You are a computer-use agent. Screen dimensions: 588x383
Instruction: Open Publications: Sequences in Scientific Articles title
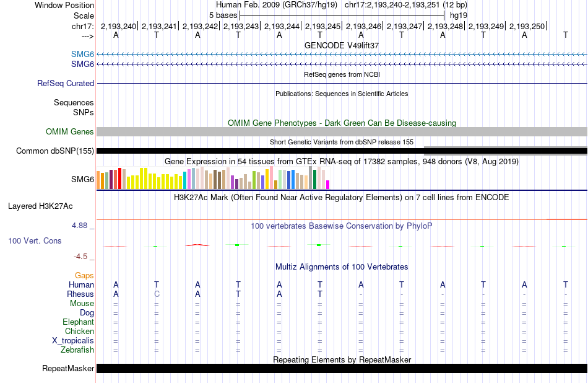342,94
